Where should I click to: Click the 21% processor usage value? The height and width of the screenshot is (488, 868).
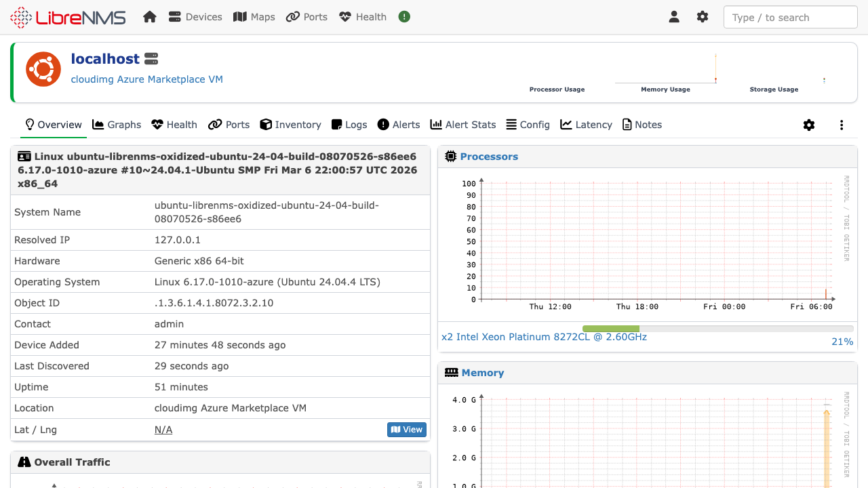pyautogui.click(x=842, y=342)
